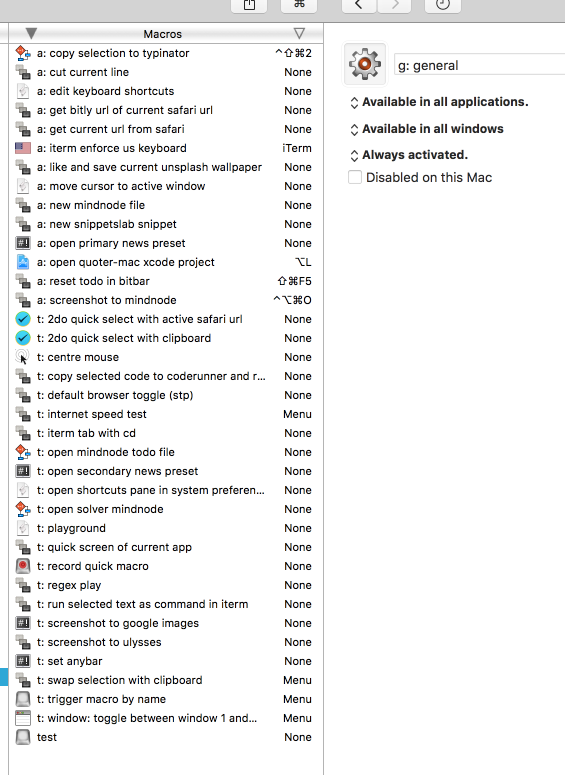Click the forward navigation arrow in toolbar
The width and height of the screenshot is (565, 775).
tap(395, 5)
